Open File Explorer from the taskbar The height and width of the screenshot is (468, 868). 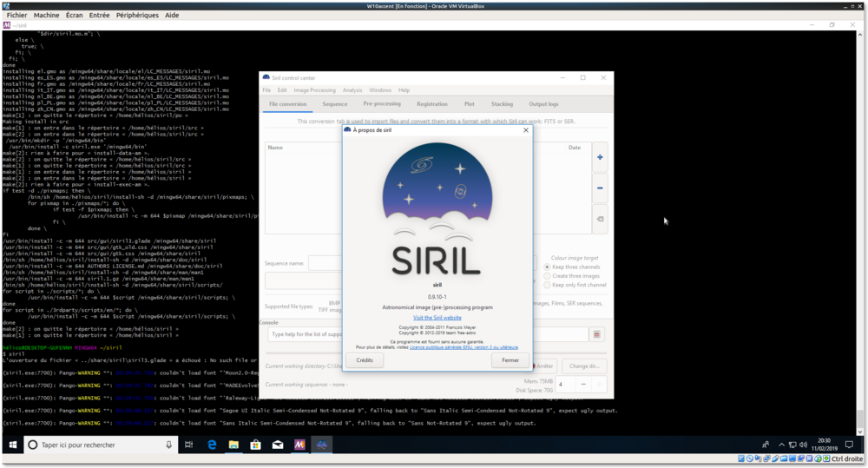[x=233, y=445]
